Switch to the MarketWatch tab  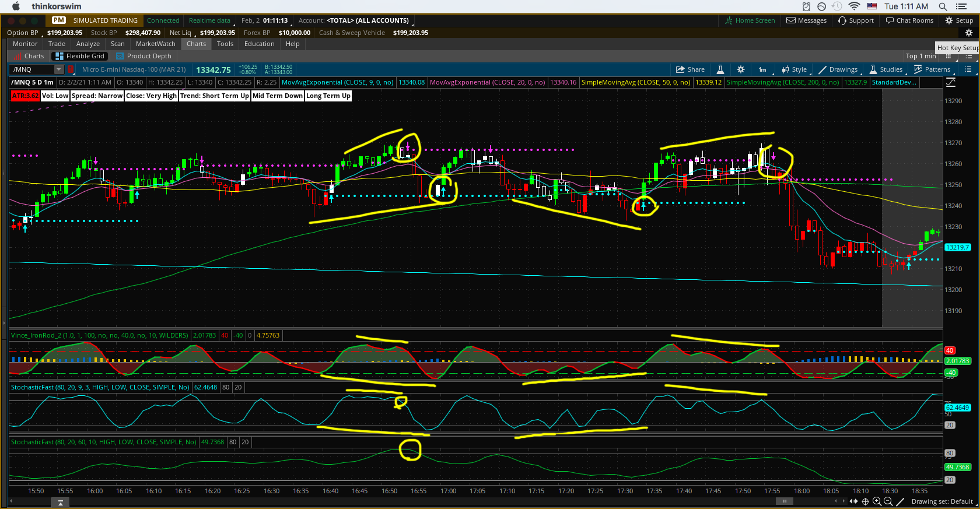pos(155,44)
